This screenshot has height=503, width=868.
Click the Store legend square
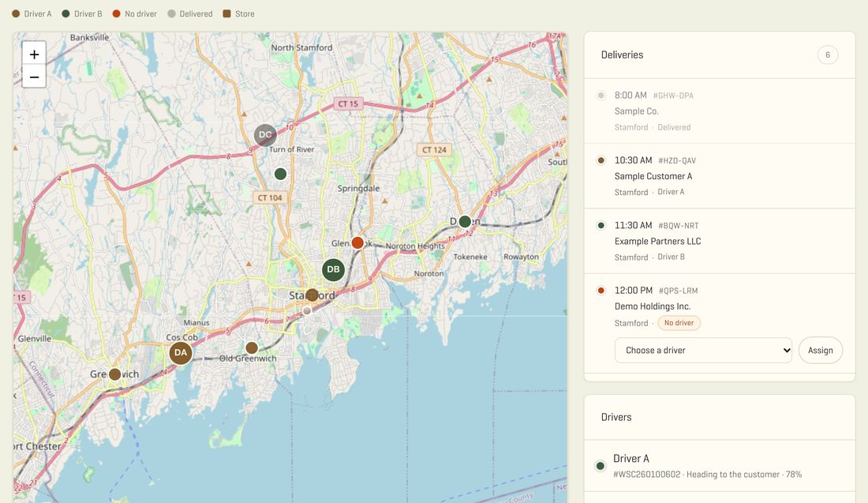tap(227, 14)
